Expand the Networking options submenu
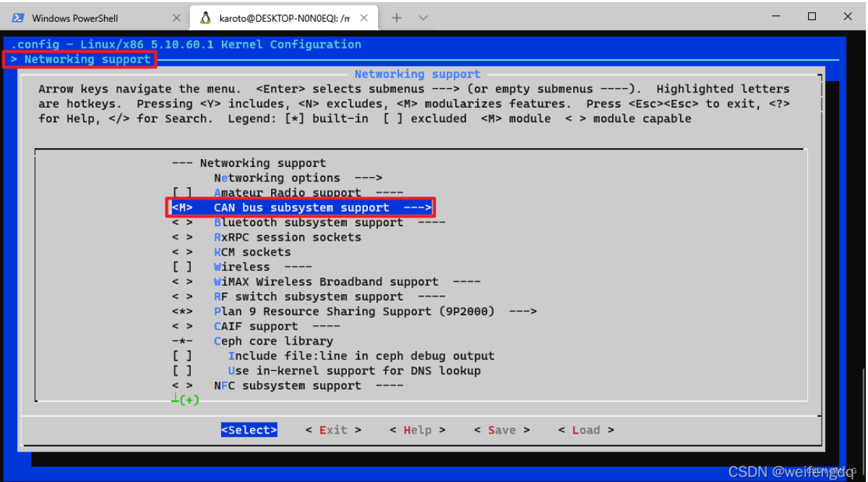 tap(277, 177)
